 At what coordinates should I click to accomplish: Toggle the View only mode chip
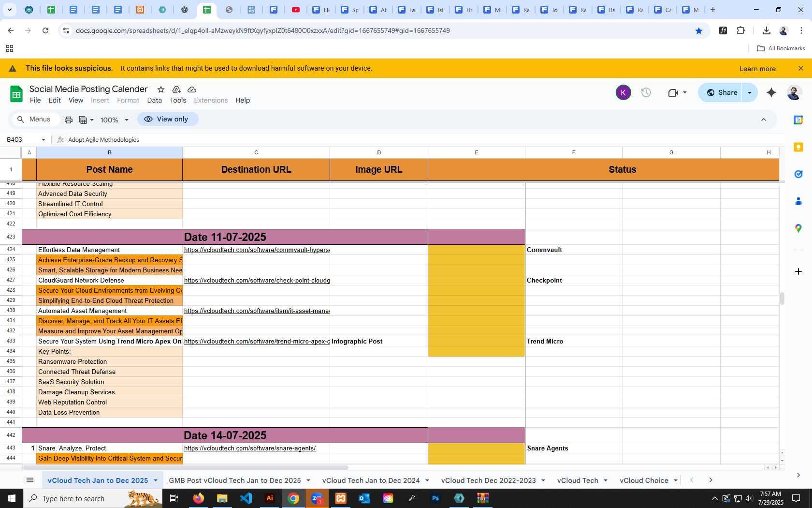tap(167, 119)
